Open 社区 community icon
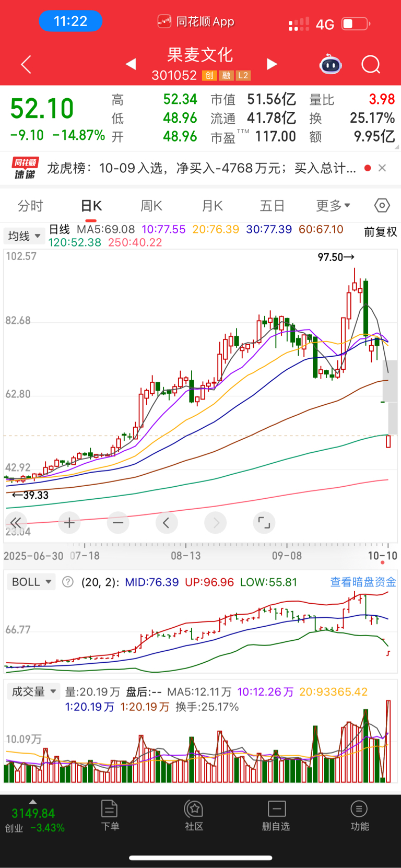This screenshot has height=868, width=401. tap(194, 816)
